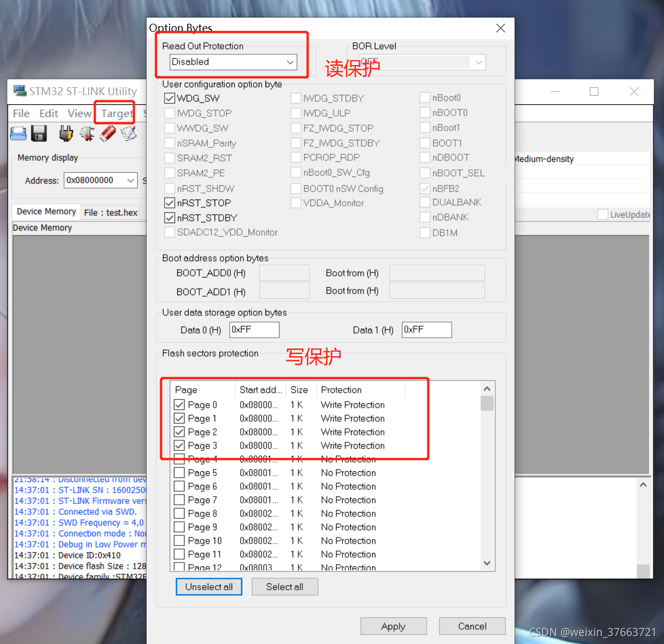The width and height of the screenshot is (664, 644).
Task: Close the Option Bytes dialog
Action: tap(500, 28)
